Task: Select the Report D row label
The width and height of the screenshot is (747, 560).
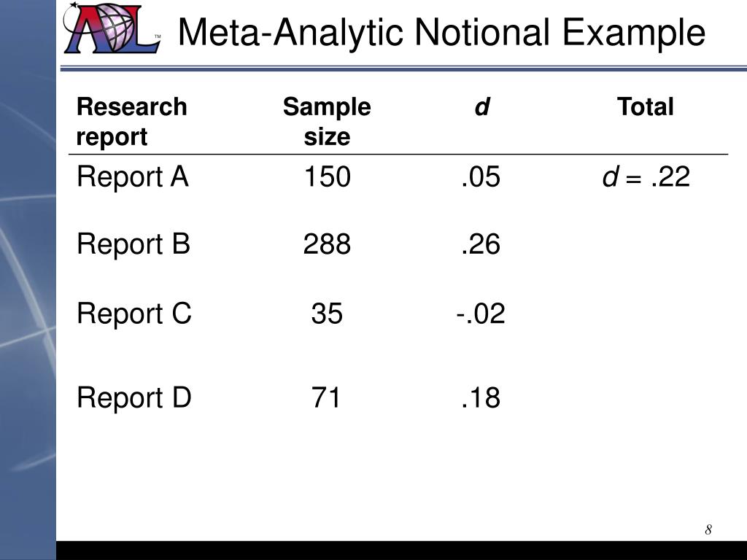Action: [134, 398]
